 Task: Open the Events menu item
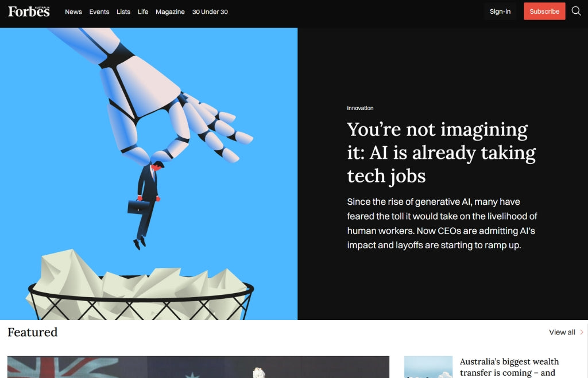click(99, 11)
